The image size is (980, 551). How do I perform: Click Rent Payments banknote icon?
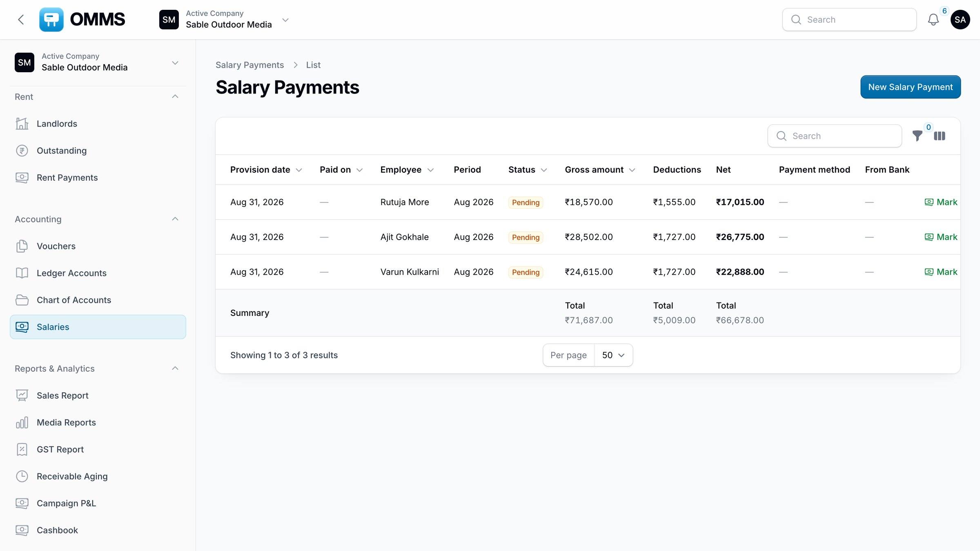pos(22,178)
